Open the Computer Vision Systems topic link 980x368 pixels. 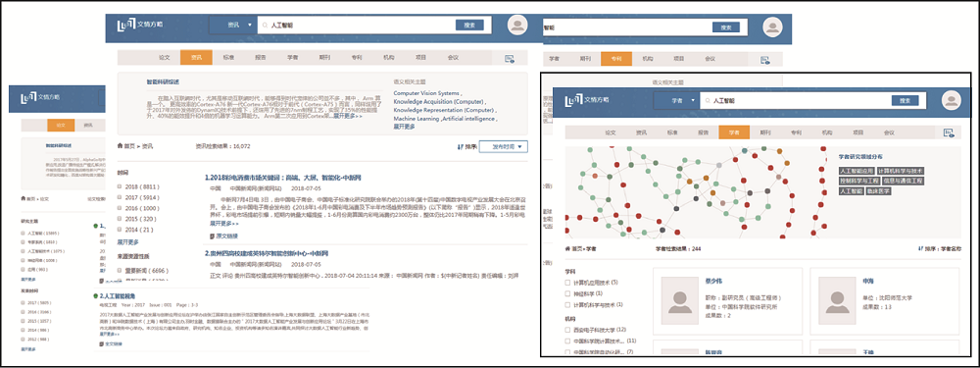click(x=426, y=93)
